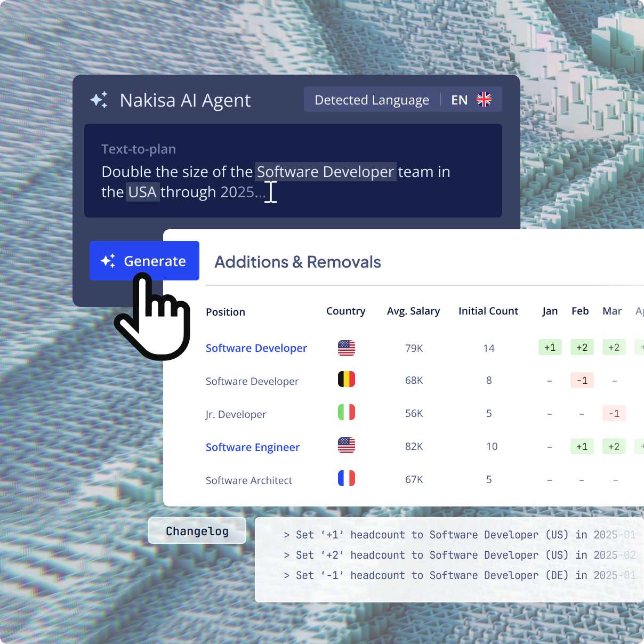This screenshot has height=644, width=644.
Task: Click the Belgium Software Developer position name
Action: click(252, 381)
